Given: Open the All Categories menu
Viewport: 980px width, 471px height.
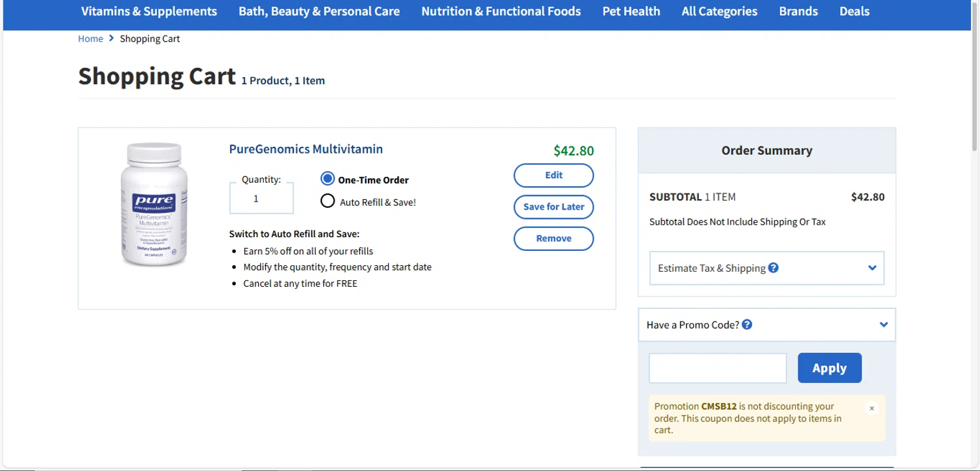Looking at the screenshot, I should [x=719, y=11].
